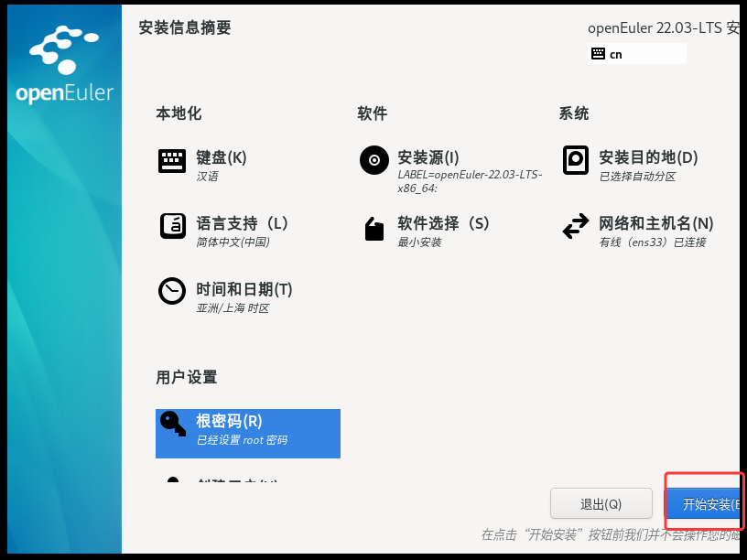This screenshot has width=747, height=560.
Task: Click the 安装信息摘要 page title
Action: pos(185,27)
